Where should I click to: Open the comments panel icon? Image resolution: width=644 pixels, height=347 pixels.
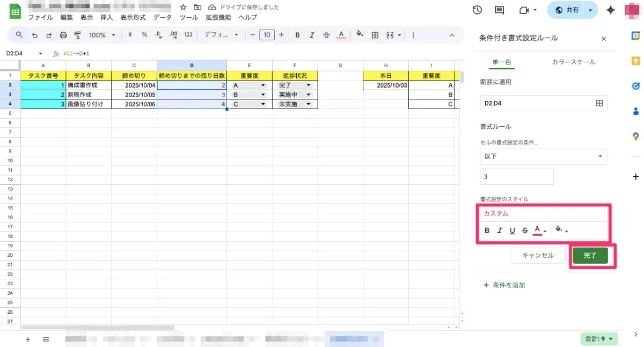click(498, 10)
